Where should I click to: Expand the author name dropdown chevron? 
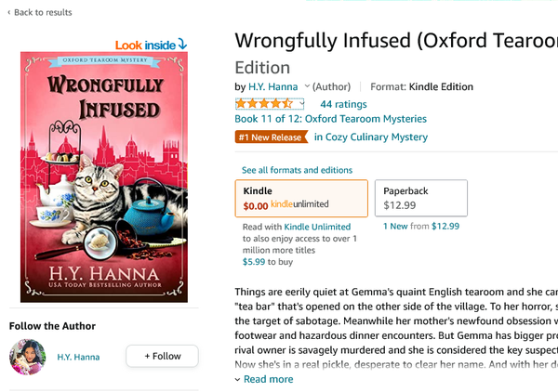point(306,86)
